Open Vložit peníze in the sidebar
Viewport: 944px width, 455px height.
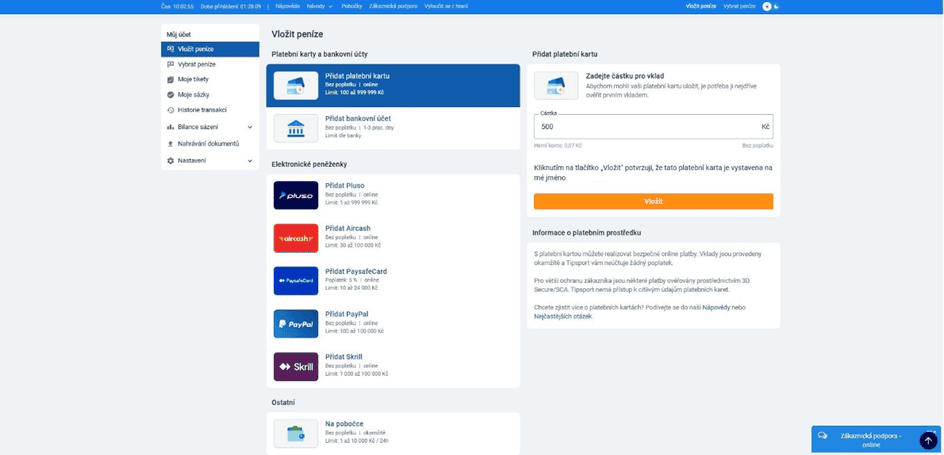coord(210,49)
